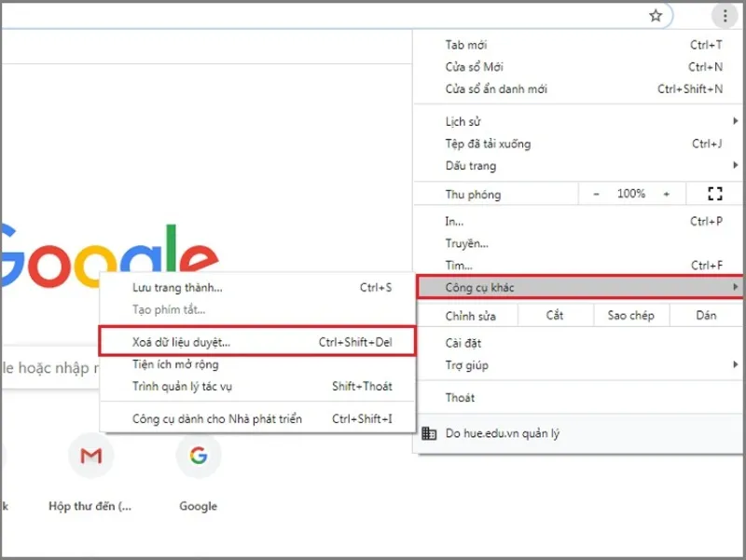Click the bookmark star icon
Image resolution: width=746 pixels, height=560 pixels.
pos(656,15)
